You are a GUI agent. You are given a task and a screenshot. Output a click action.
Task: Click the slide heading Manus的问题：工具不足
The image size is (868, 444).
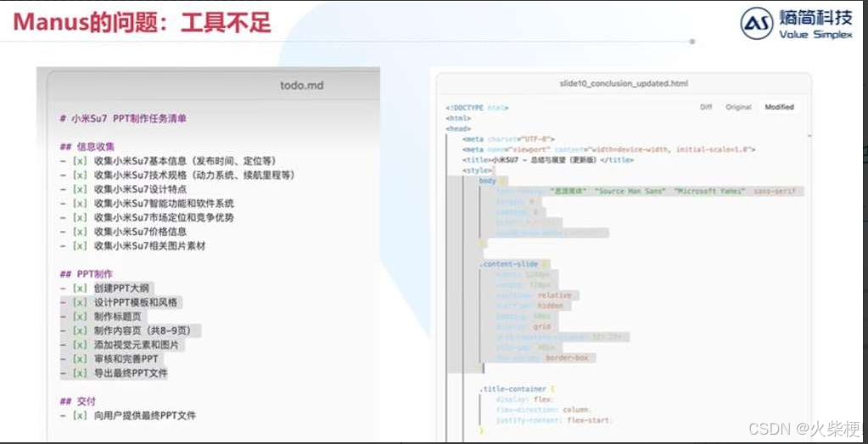click(143, 23)
